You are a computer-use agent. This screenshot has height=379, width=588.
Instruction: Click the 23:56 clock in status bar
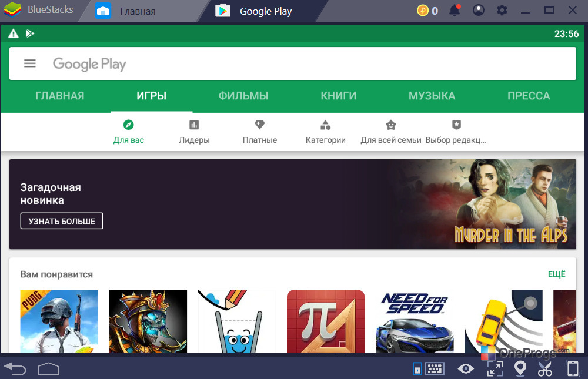tap(566, 33)
